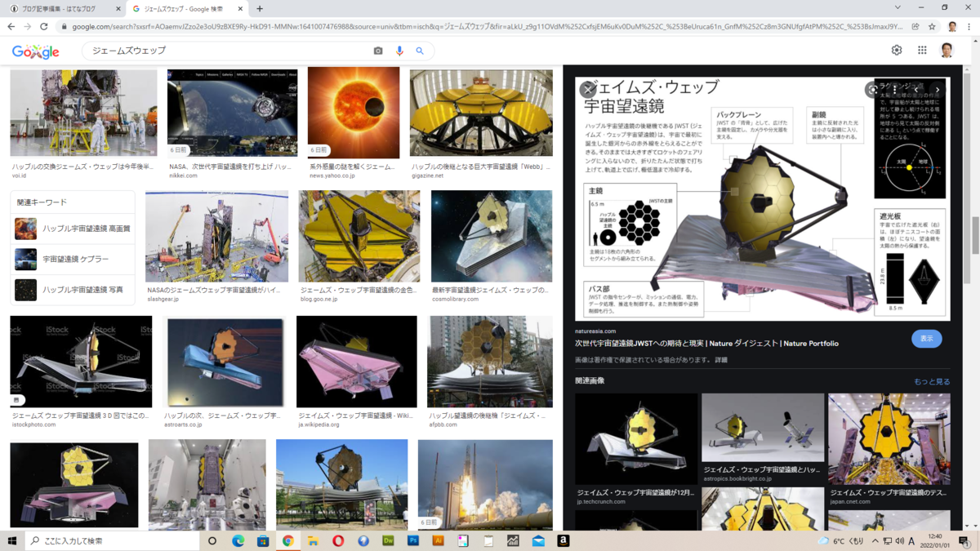Open the Google account avatar

(947, 51)
